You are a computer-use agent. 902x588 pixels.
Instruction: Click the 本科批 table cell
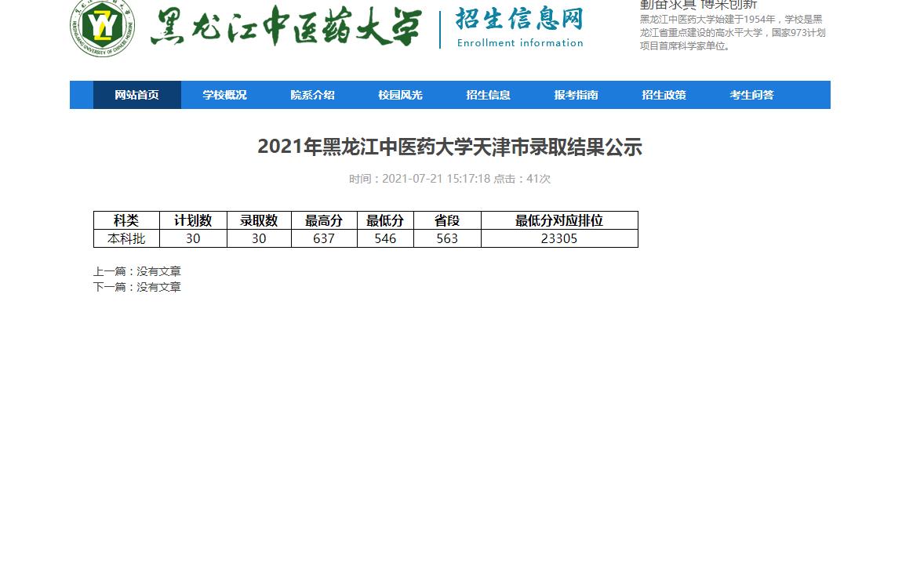pyautogui.click(x=126, y=238)
